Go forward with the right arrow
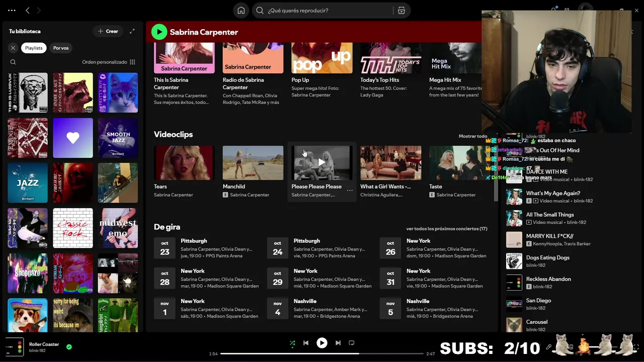Screen dimensions: 644x362 (39, 10)
